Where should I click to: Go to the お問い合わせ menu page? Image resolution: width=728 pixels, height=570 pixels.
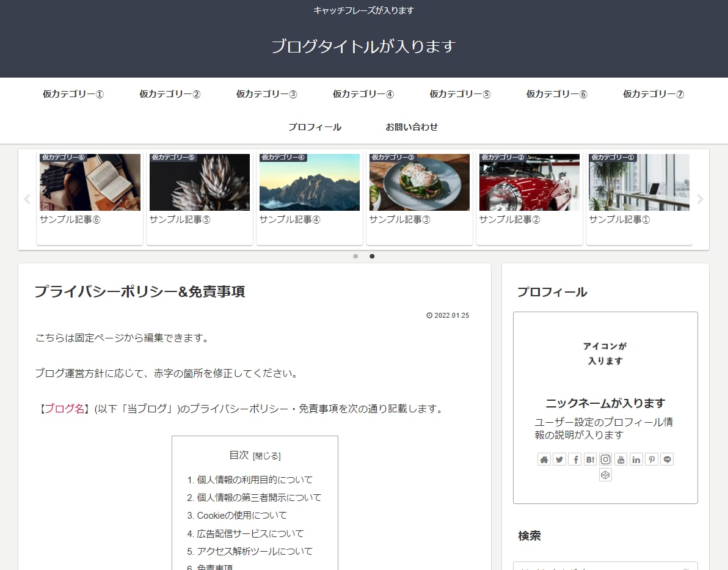tap(412, 127)
